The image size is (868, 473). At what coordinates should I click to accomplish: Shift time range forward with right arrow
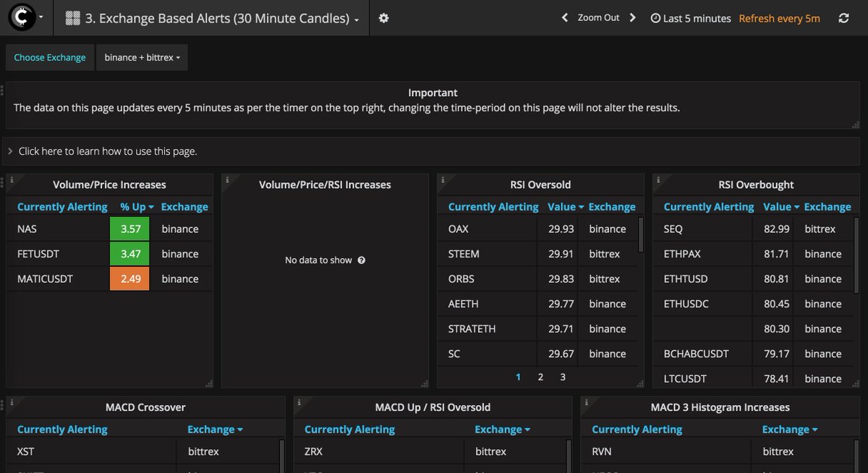(x=633, y=18)
